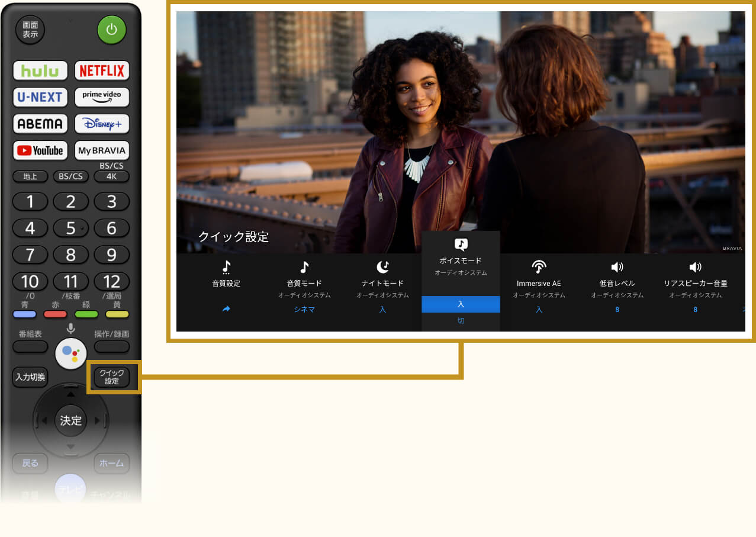The height and width of the screenshot is (537, 756).
Task: Select the 低音レベル speaker icon
Action: (x=617, y=268)
